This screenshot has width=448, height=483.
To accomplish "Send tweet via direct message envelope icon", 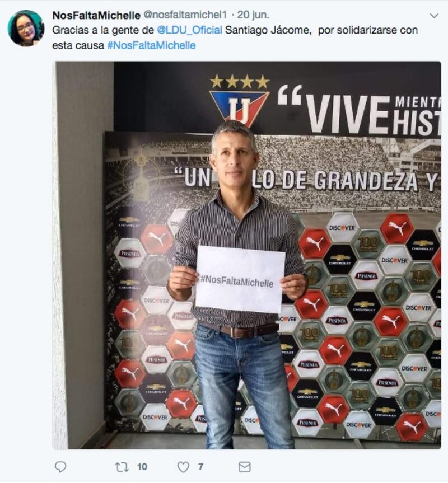I will (245, 467).
